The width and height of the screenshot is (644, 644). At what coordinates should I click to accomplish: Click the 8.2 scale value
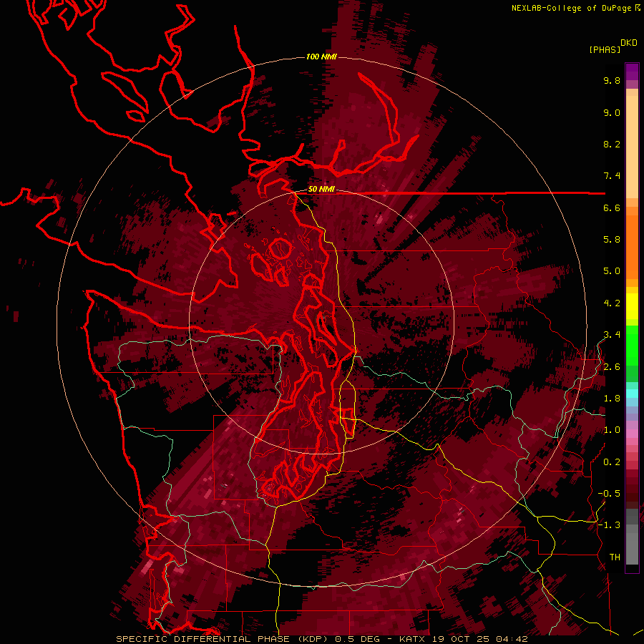pos(612,144)
